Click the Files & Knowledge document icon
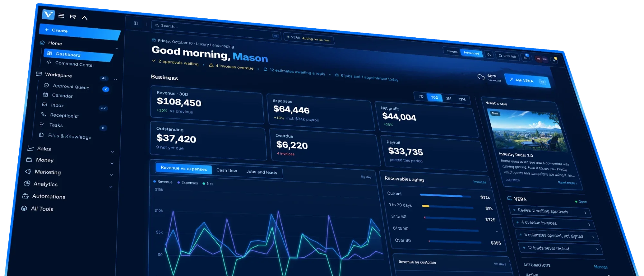 tap(41, 135)
